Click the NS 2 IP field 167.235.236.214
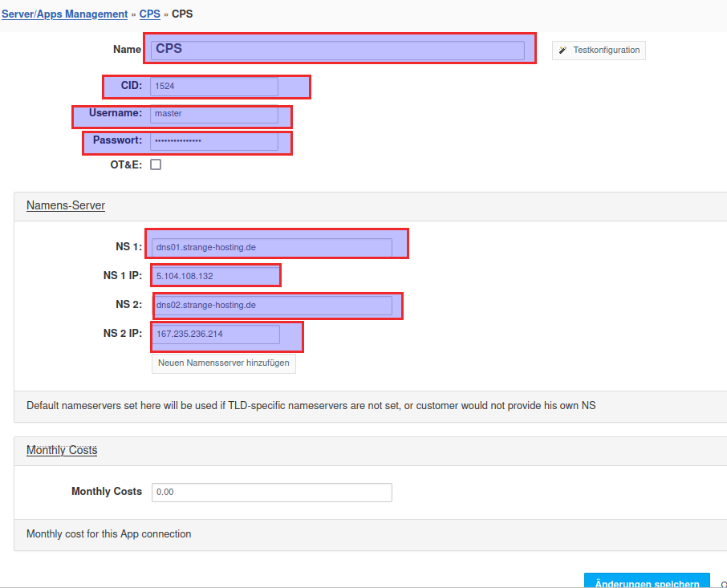The width and height of the screenshot is (727, 588). pos(215,335)
